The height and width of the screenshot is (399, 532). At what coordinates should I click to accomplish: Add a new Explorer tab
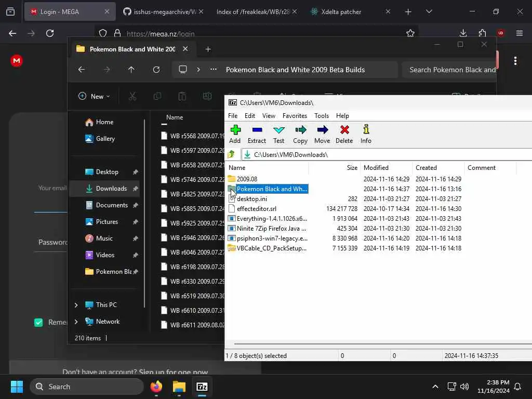click(x=208, y=49)
